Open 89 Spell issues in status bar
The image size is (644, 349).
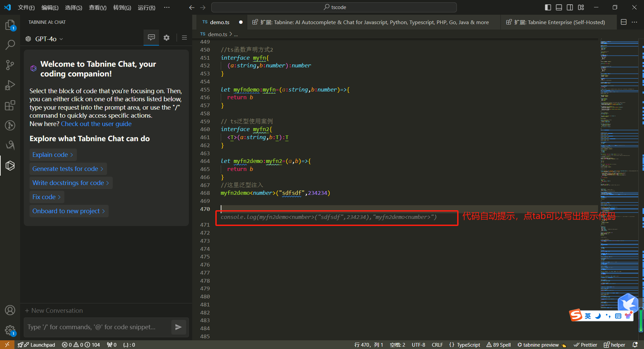tap(499, 345)
